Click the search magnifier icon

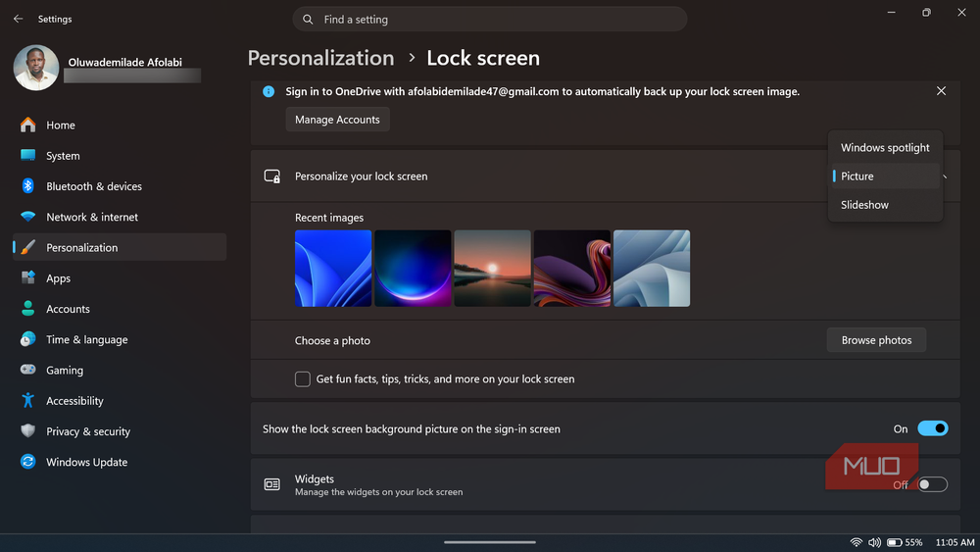[x=308, y=20]
